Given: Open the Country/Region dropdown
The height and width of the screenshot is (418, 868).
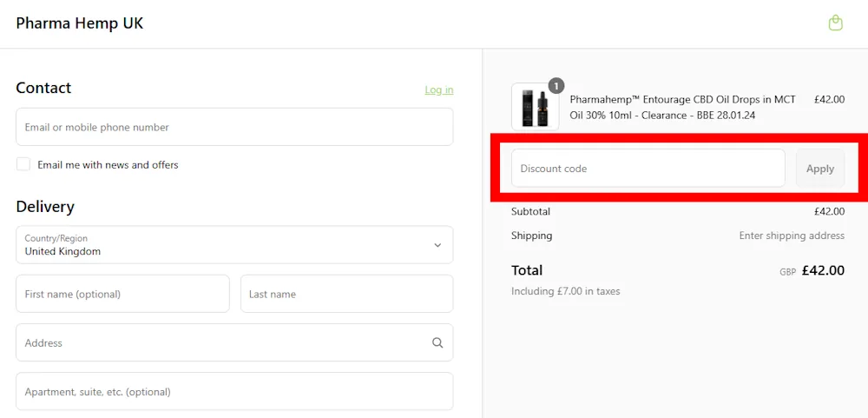Looking at the screenshot, I should 234,244.
